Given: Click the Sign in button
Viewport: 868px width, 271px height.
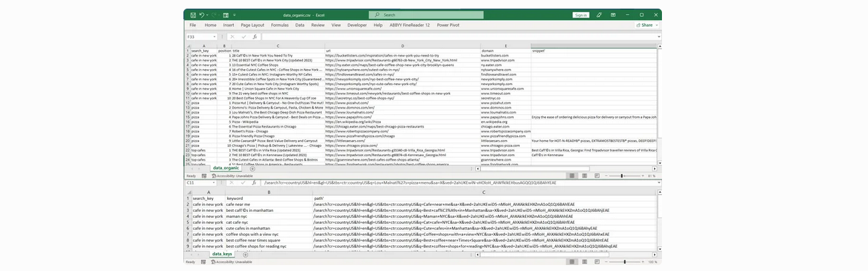Looking at the screenshot, I should tap(581, 15).
